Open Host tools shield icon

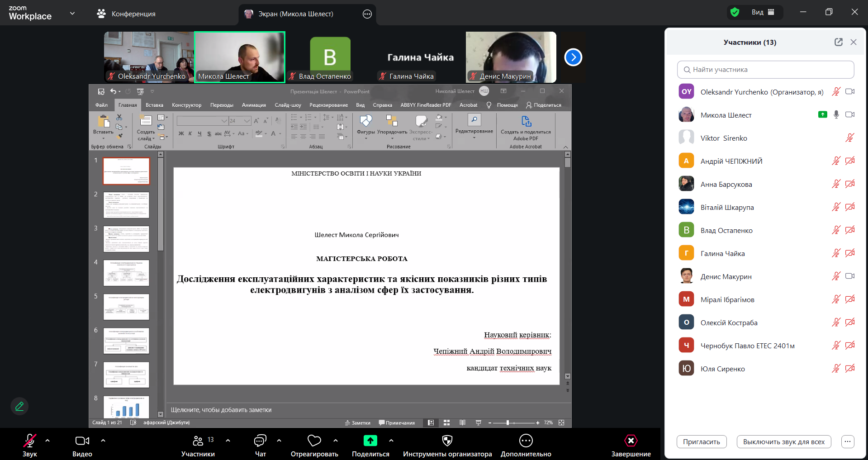tap(447, 441)
